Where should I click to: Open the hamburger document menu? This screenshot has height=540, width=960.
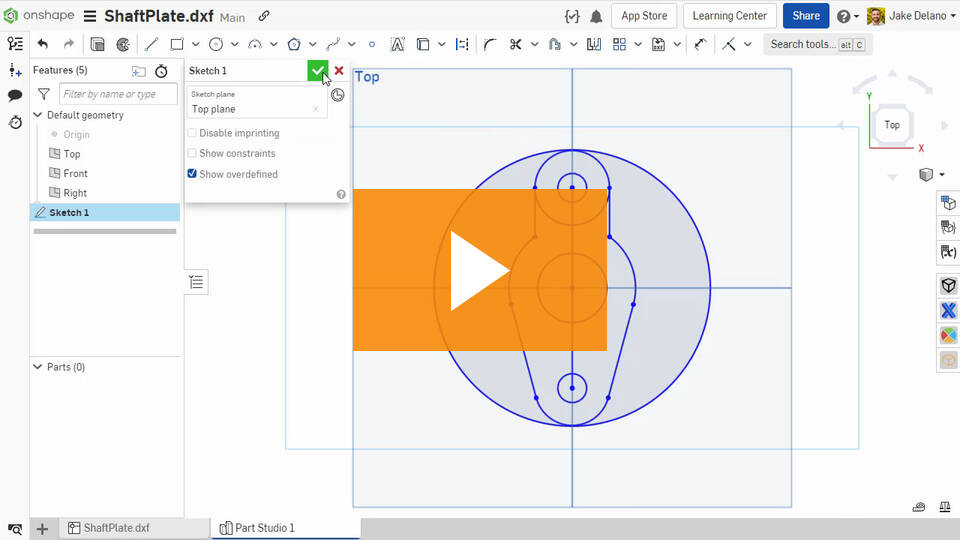pos(89,16)
